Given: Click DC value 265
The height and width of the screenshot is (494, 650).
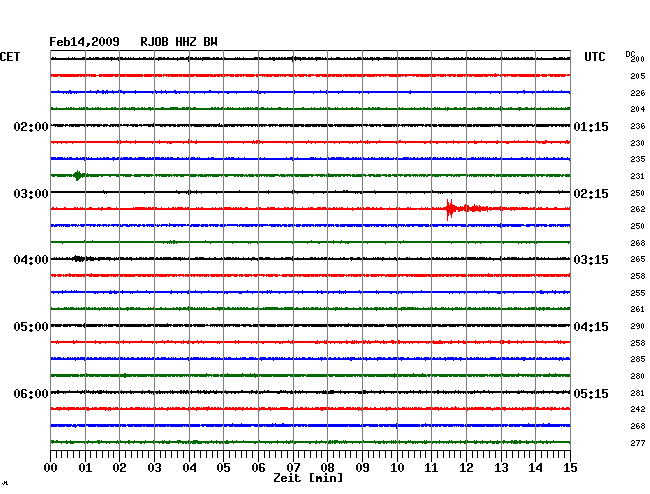Looking at the screenshot, I should (x=638, y=259).
